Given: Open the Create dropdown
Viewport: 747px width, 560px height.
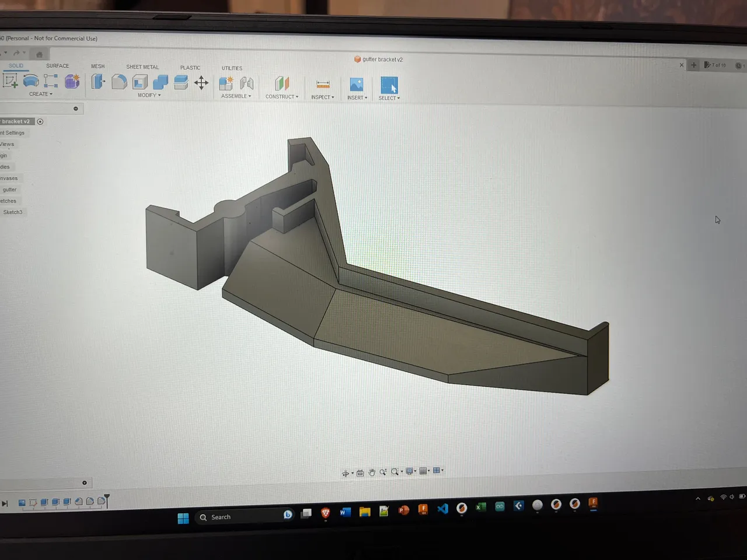Looking at the screenshot, I should [41, 94].
